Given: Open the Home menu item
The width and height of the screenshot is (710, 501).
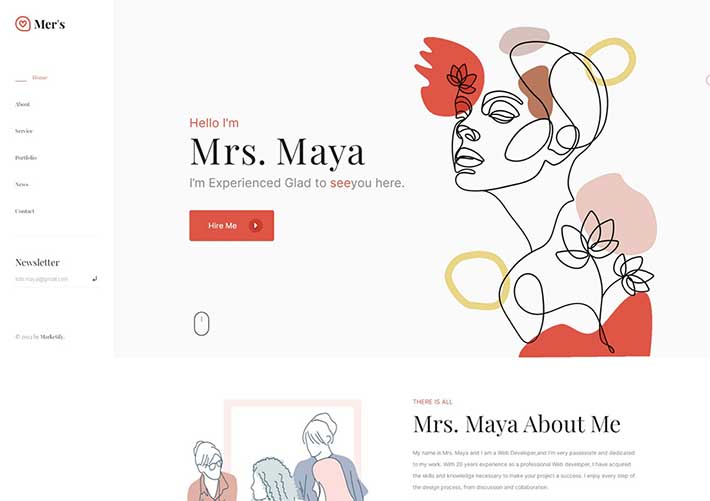Looking at the screenshot, I should [x=40, y=77].
